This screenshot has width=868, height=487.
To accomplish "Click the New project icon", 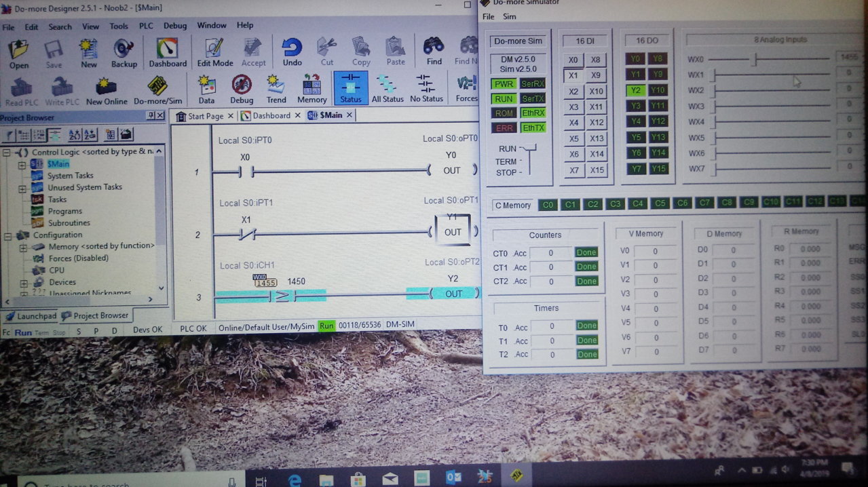I will (x=89, y=54).
